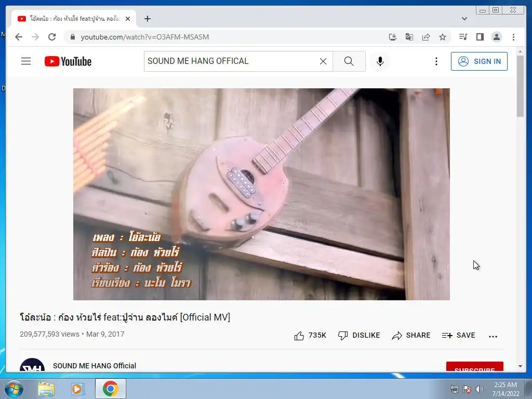This screenshot has height=399, width=532.
Task: Open SOUND ME HANG Official channel link
Action: (x=95, y=366)
